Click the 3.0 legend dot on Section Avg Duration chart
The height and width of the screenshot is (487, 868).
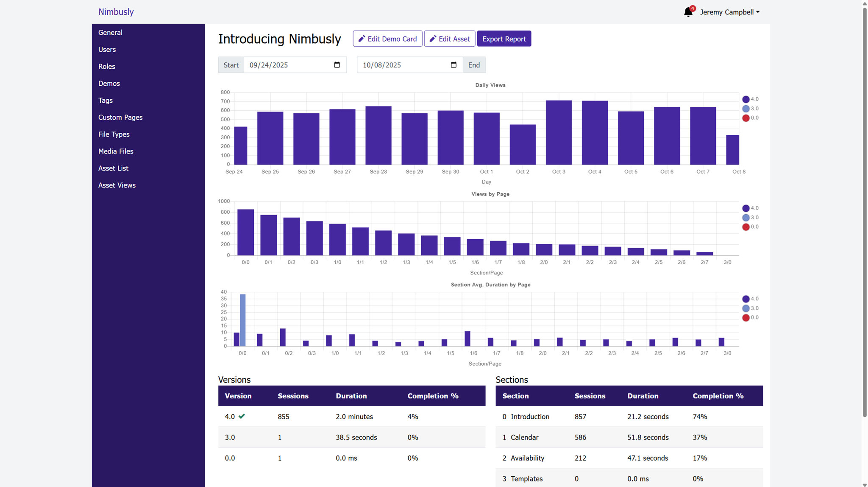pos(745,308)
